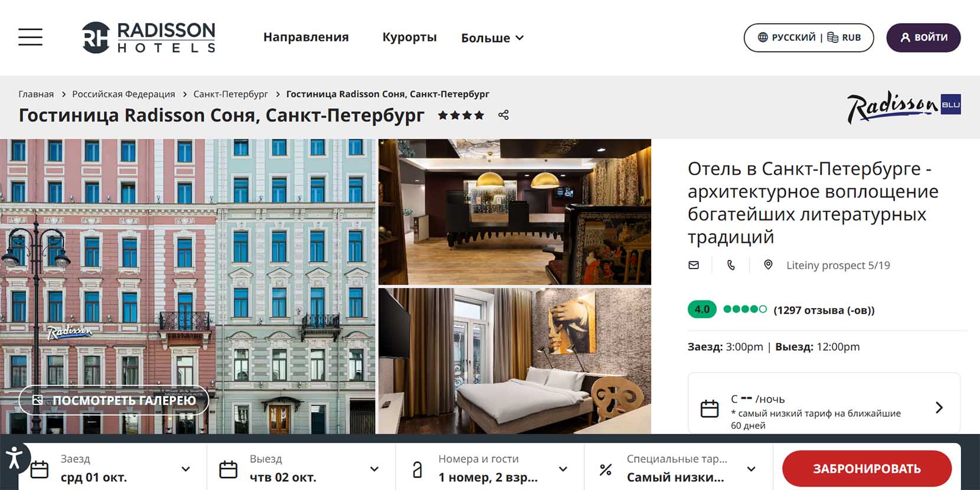Click the ЗАБРОНИРОВАТЬ button
The height and width of the screenshot is (490, 980).
(x=867, y=469)
